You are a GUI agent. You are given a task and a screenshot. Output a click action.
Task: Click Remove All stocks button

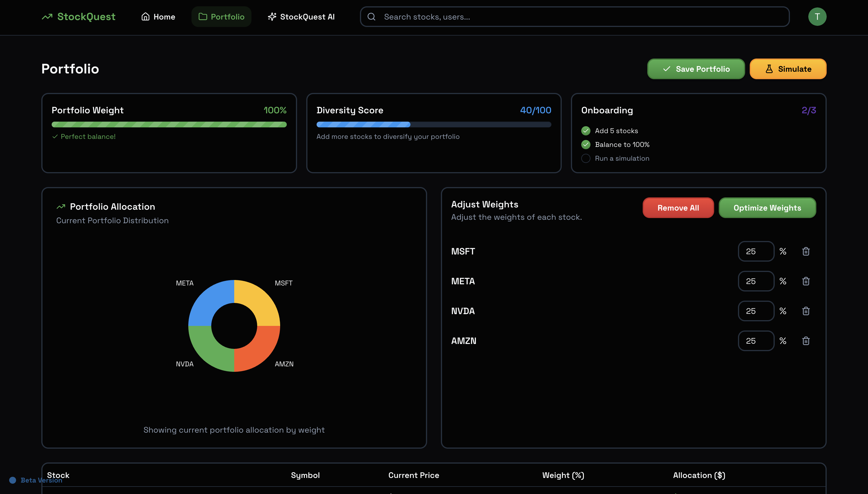click(678, 208)
